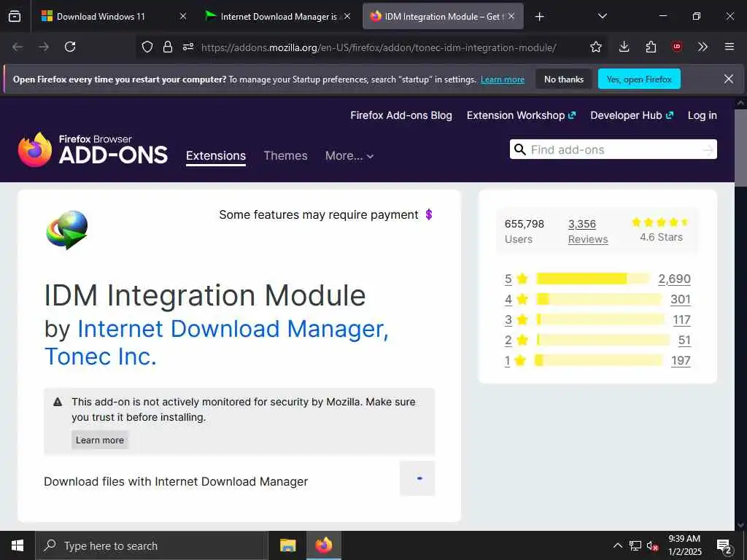Open the Extensions puzzle-piece icon
Viewport: 747px width, 560px height.
coord(651,47)
